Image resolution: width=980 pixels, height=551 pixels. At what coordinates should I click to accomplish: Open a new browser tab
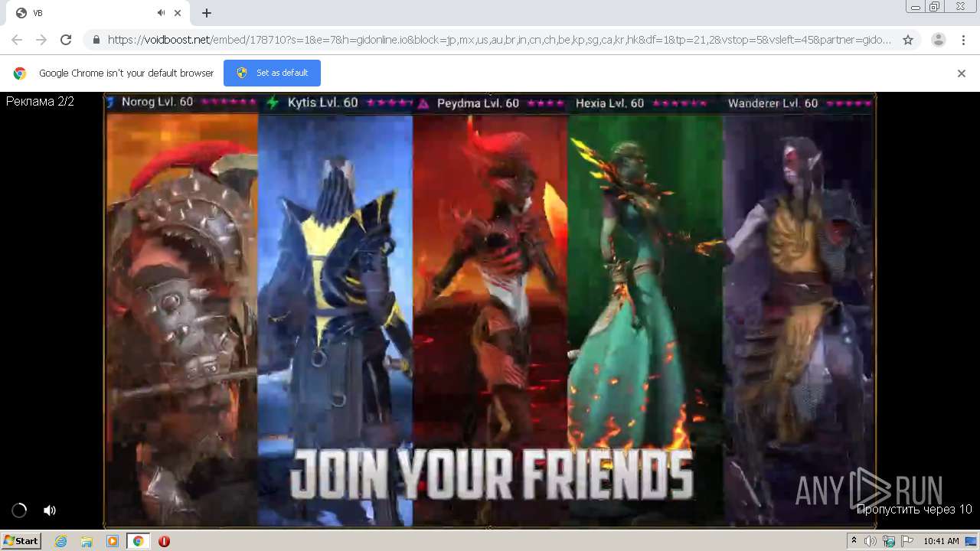click(207, 13)
